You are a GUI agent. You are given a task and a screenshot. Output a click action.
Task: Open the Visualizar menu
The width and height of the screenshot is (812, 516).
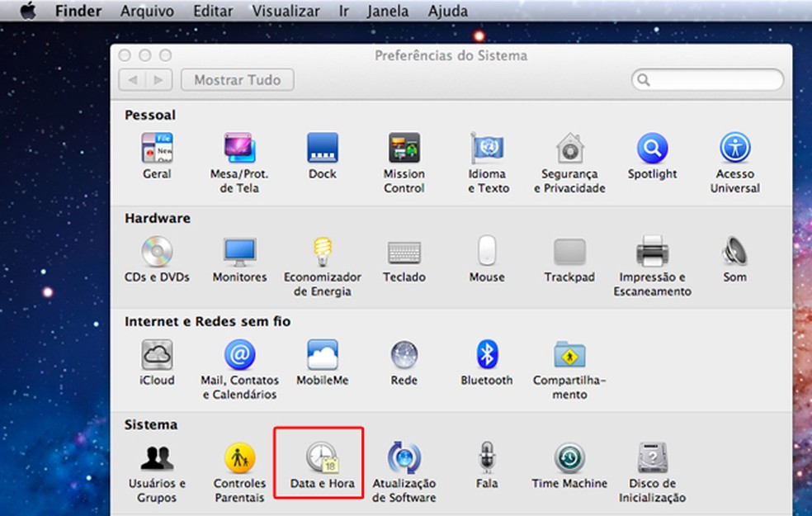[x=286, y=11]
